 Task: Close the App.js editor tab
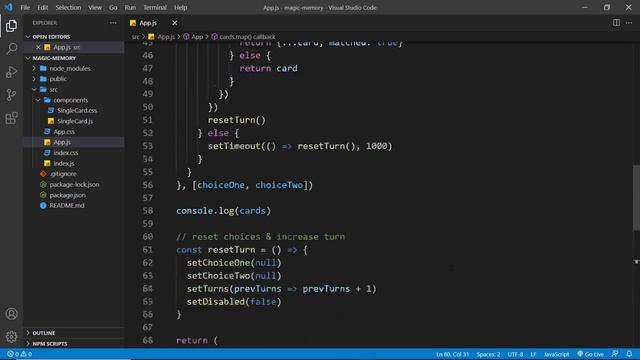coord(175,23)
